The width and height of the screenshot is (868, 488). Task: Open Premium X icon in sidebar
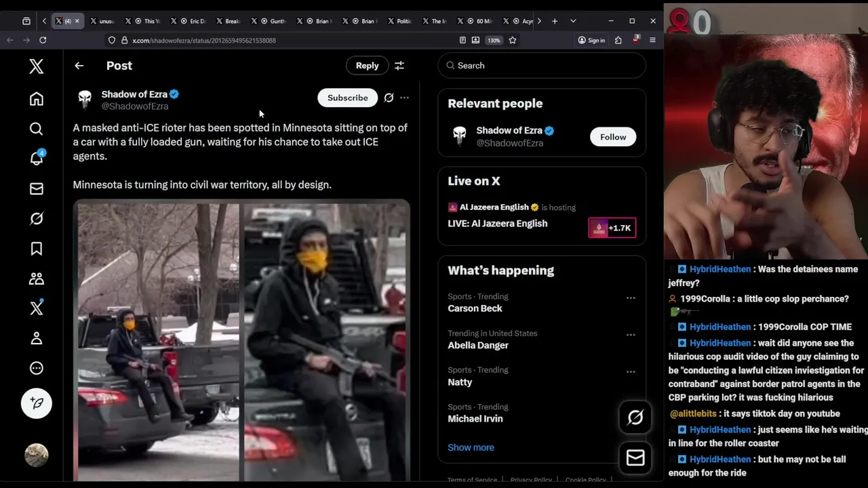(x=37, y=308)
